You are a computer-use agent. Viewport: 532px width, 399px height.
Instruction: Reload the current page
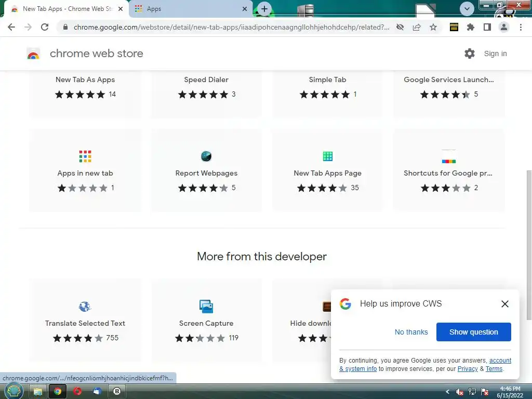click(x=45, y=27)
